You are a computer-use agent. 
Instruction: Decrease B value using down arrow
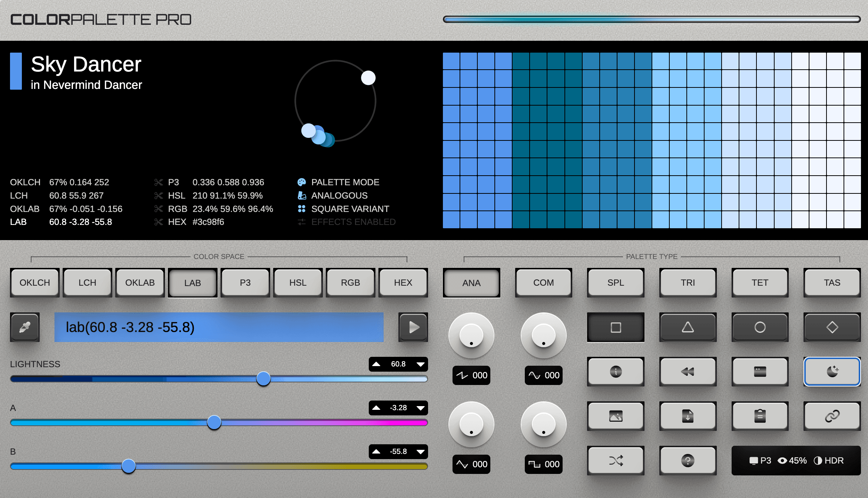[x=420, y=452]
